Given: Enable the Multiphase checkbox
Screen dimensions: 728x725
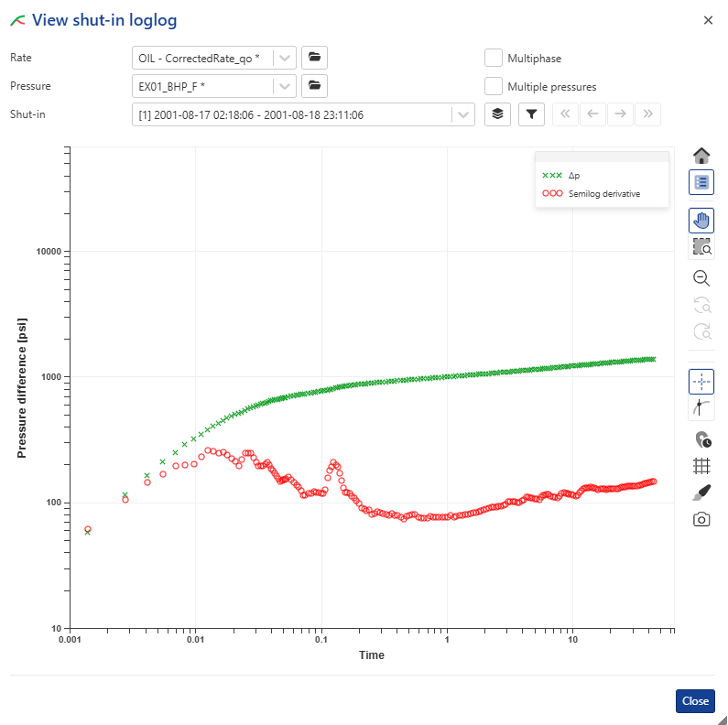Looking at the screenshot, I should (494, 58).
